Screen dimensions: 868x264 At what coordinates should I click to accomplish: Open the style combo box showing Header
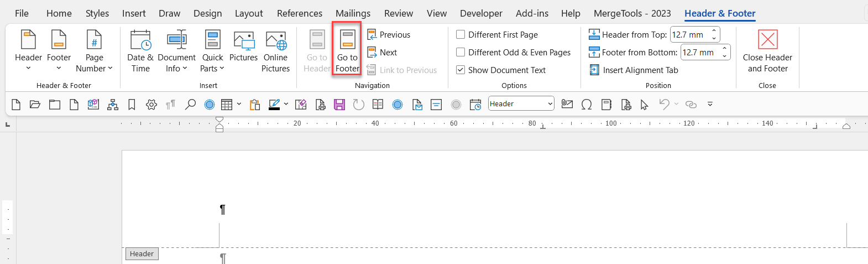[521, 103]
